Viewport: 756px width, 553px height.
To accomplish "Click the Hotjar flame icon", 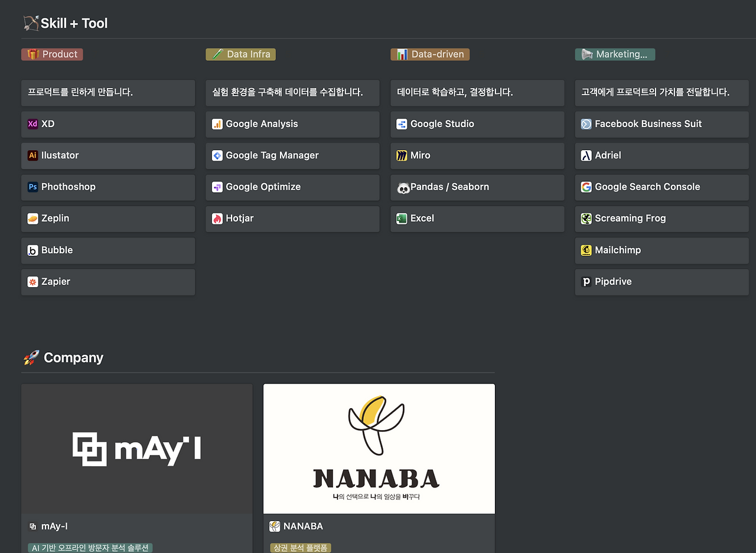I will 217,219.
